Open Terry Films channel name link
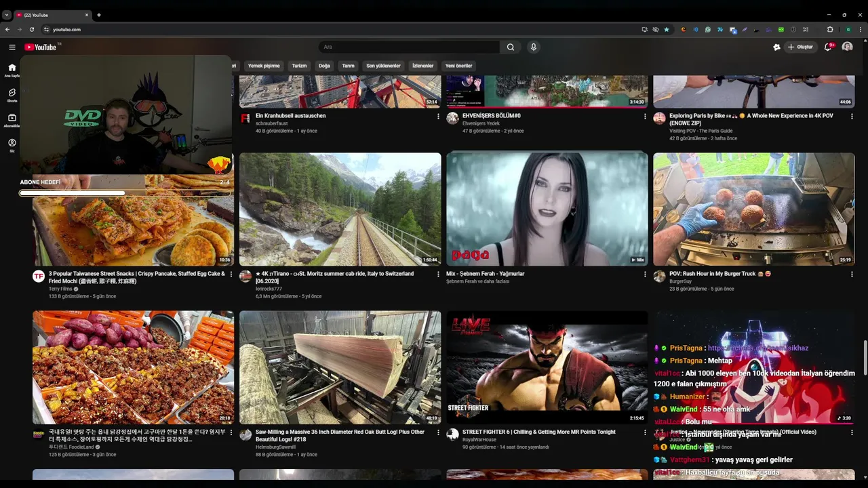The height and width of the screenshot is (488, 868). [x=60, y=289]
